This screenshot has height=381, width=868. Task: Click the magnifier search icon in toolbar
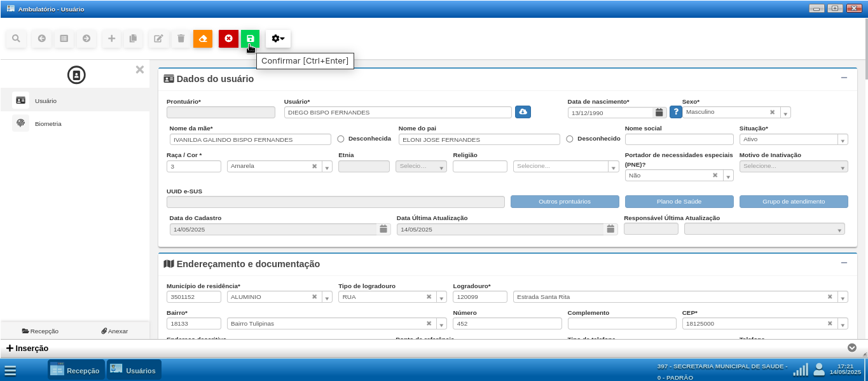pyautogui.click(x=16, y=39)
